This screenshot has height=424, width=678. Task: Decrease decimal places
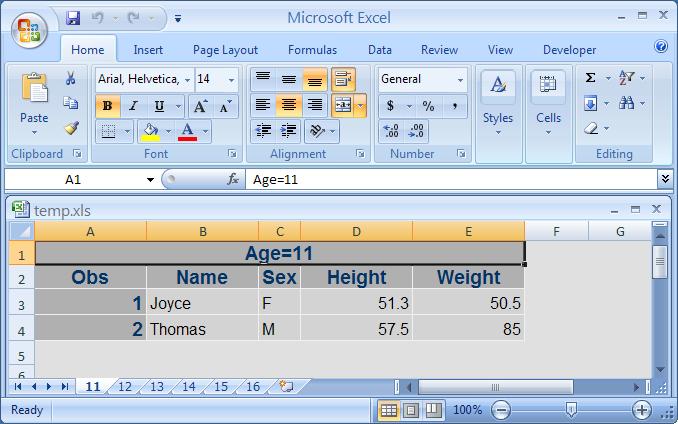click(416, 131)
